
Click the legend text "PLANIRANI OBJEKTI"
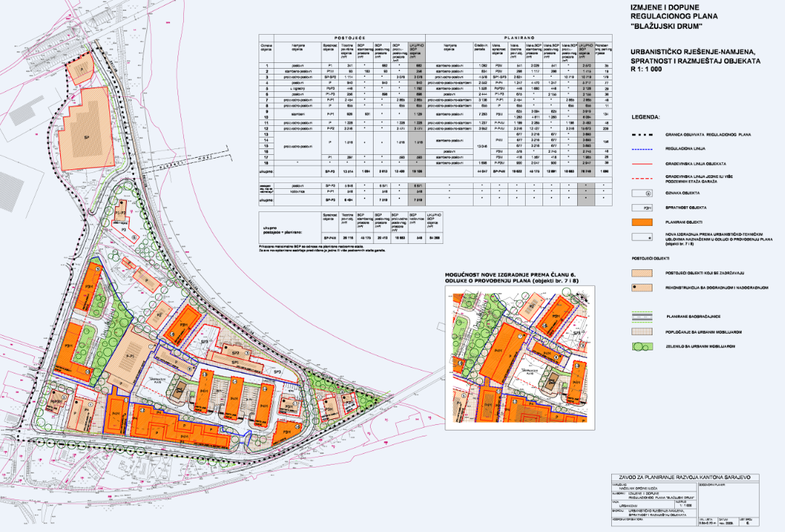[684, 222]
